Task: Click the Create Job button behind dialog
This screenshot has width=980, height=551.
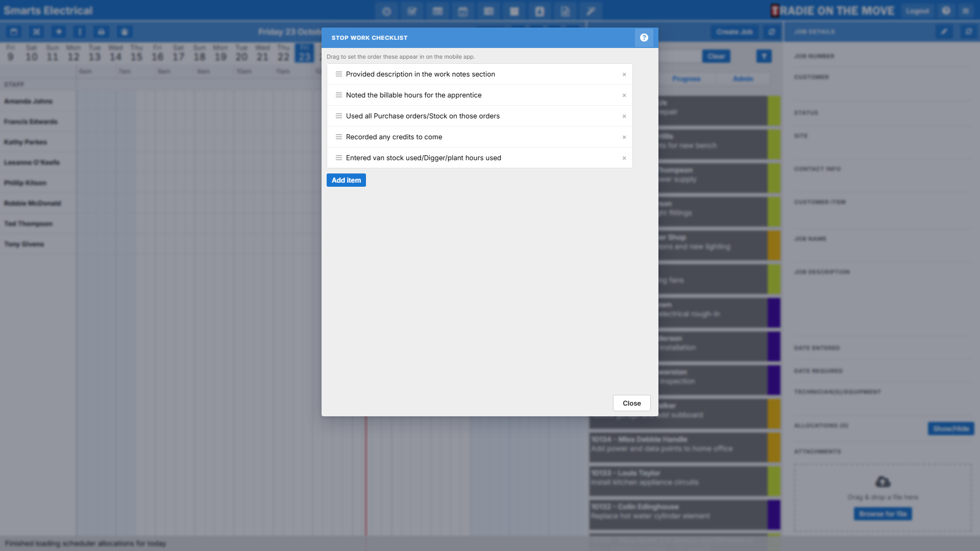Action: [x=734, y=32]
